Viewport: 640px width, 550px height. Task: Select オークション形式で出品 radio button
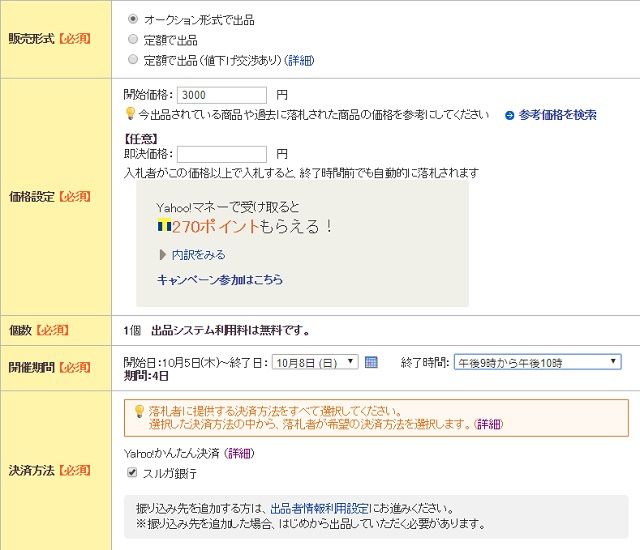133,19
